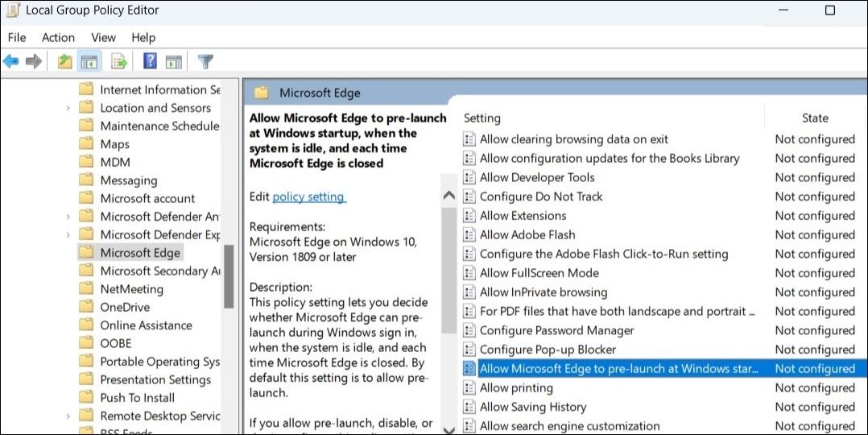
Task: Open Help via the blue question mark icon
Action: click(150, 62)
